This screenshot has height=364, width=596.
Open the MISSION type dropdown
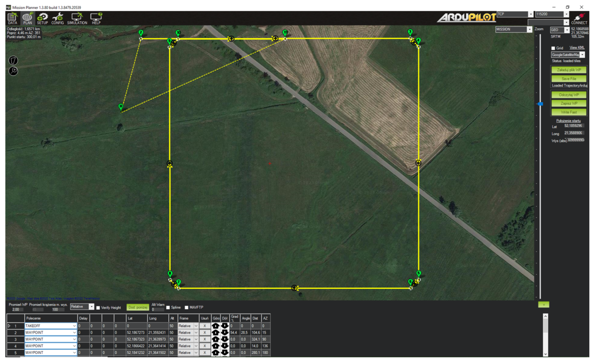529,29
